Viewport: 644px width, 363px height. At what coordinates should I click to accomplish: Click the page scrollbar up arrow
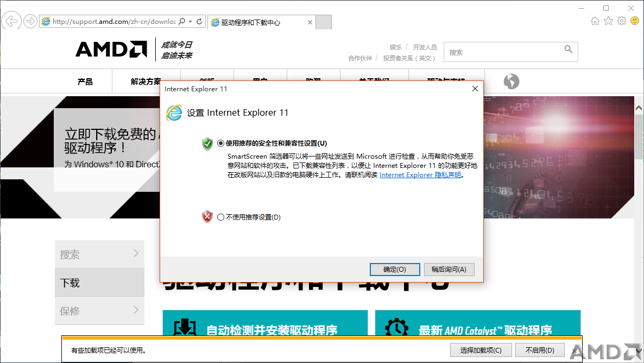point(639,108)
